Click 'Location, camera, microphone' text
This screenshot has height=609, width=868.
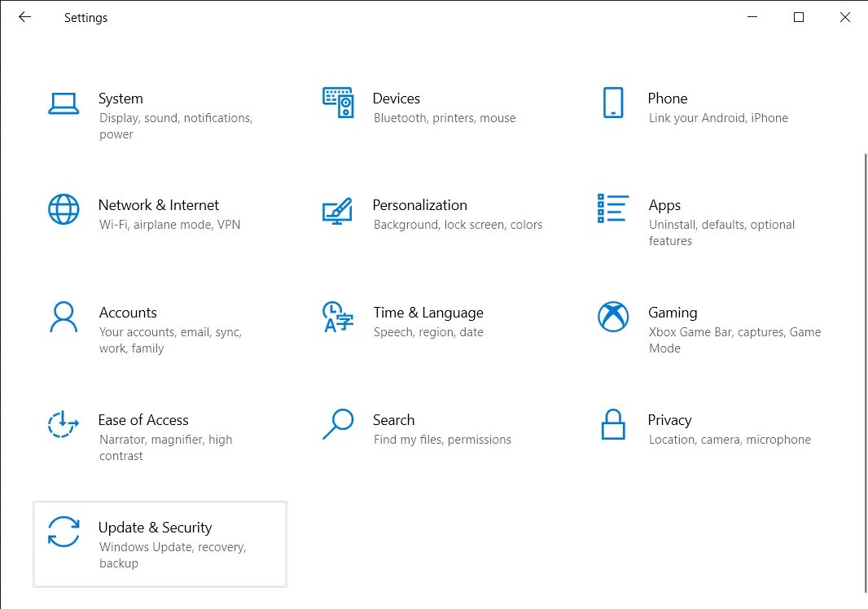pos(730,440)
